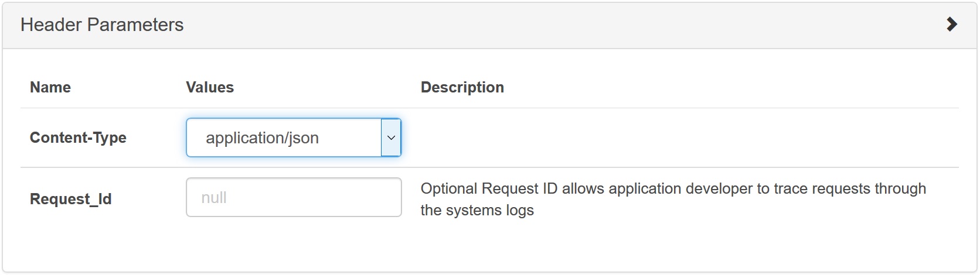Click the Values column header
Image resolution: width=980 pixels, height=275 pixels.
(210, 87)
